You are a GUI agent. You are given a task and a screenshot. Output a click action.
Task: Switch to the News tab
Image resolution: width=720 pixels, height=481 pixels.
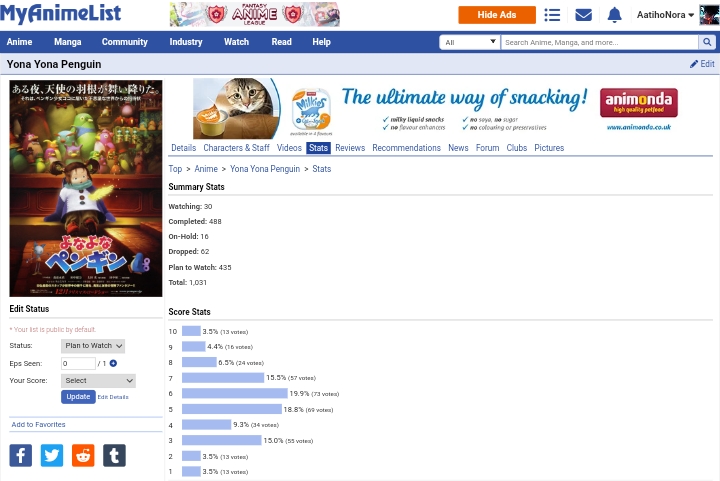pyautogui.click(x=458, y=148)
